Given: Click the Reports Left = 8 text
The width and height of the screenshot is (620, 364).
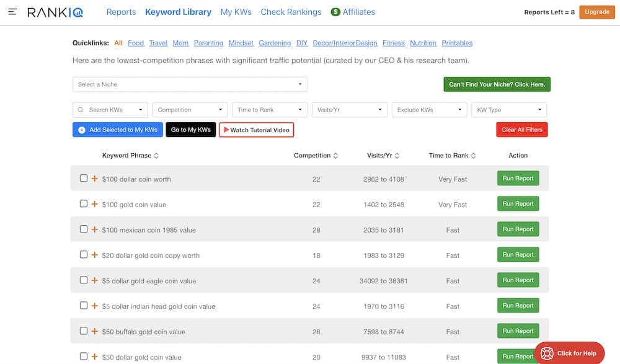Looking at the screenshot, I should (x=549, y=12).
